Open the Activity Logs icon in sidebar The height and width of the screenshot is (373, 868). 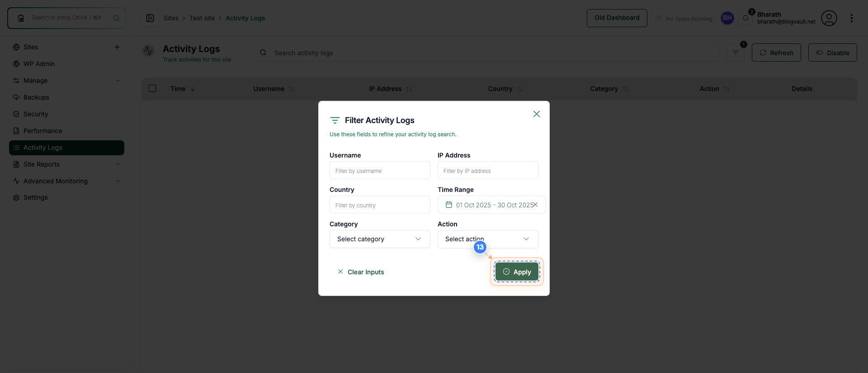[16, 148]
